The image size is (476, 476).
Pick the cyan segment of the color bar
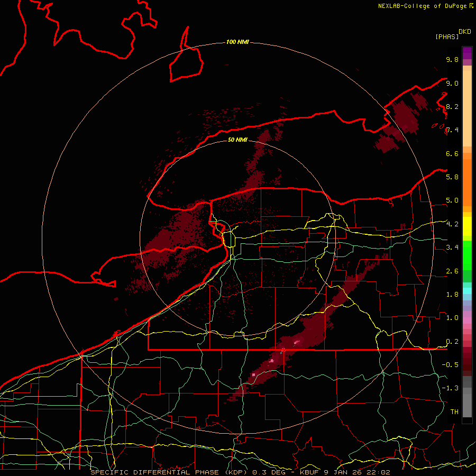[x=467, y=291]
